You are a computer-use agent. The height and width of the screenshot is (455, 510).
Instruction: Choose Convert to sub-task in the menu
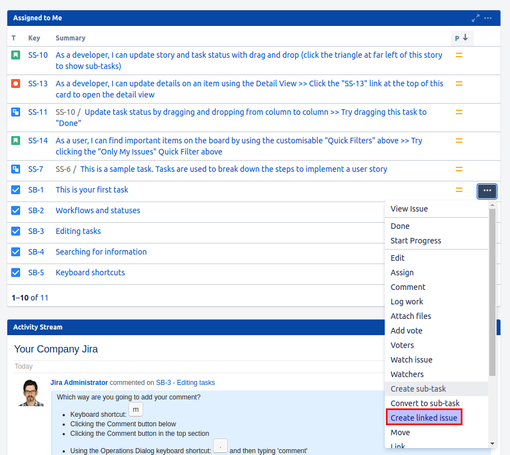tap(425, 403)
